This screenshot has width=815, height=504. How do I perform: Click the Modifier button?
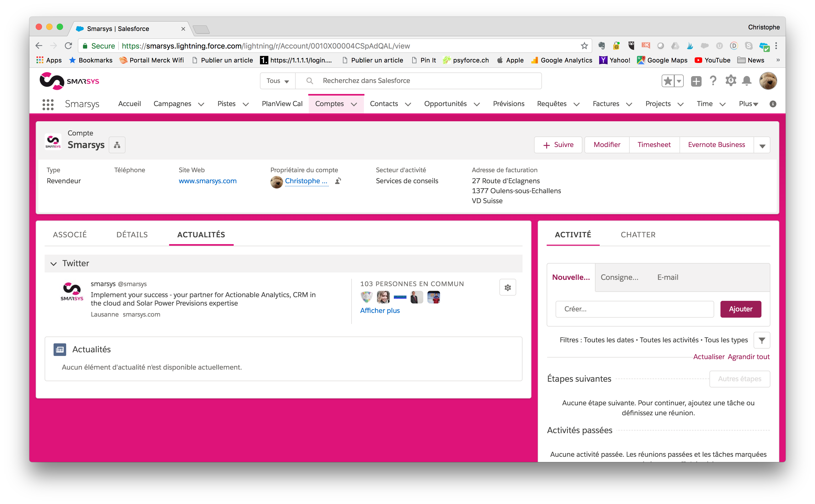(607, 145)
